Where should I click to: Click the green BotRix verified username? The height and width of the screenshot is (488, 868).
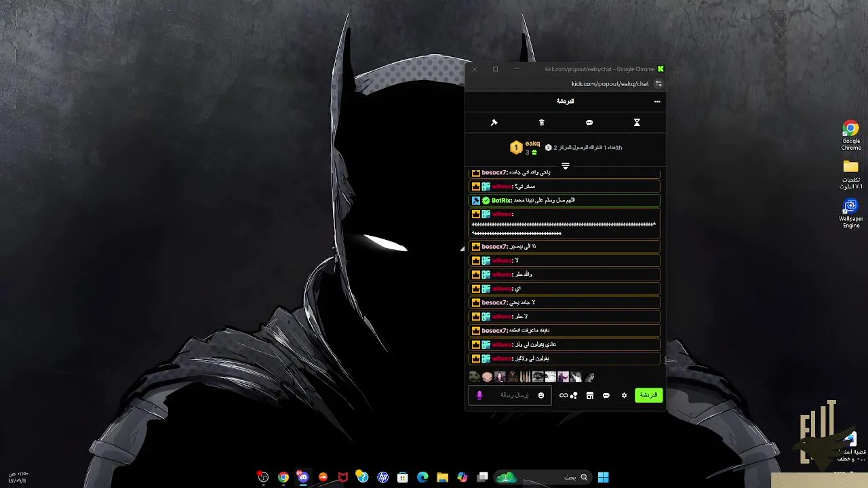click(x=501, y=201)
